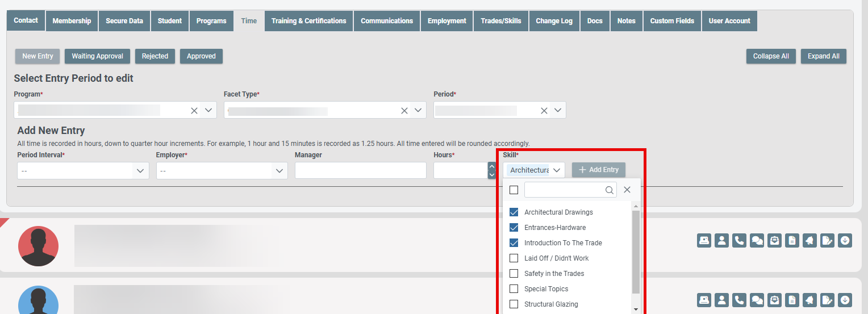Click open-envelope email icon in red avatar row

click(x=774, y=240)
